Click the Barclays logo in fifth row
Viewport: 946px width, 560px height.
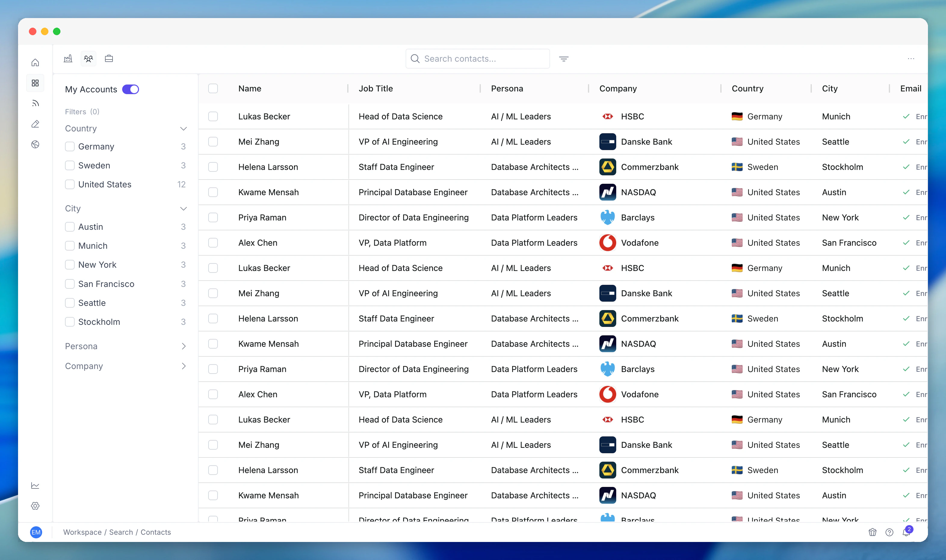click(x=608, y=217)
